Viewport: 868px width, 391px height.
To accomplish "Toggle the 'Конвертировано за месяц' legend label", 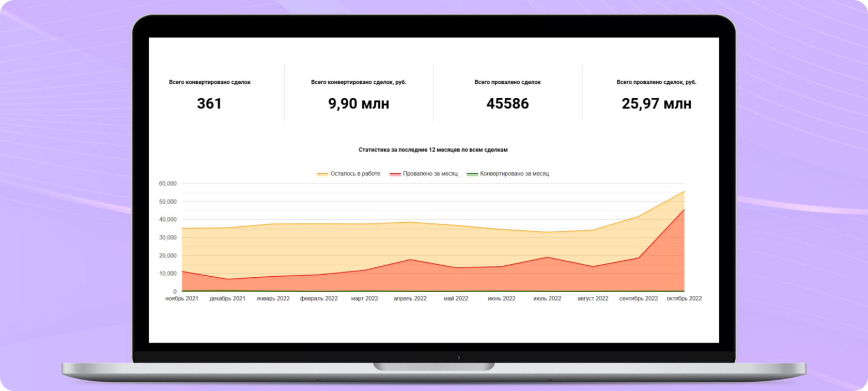I will pyautogui.click(x=515, y=174).
